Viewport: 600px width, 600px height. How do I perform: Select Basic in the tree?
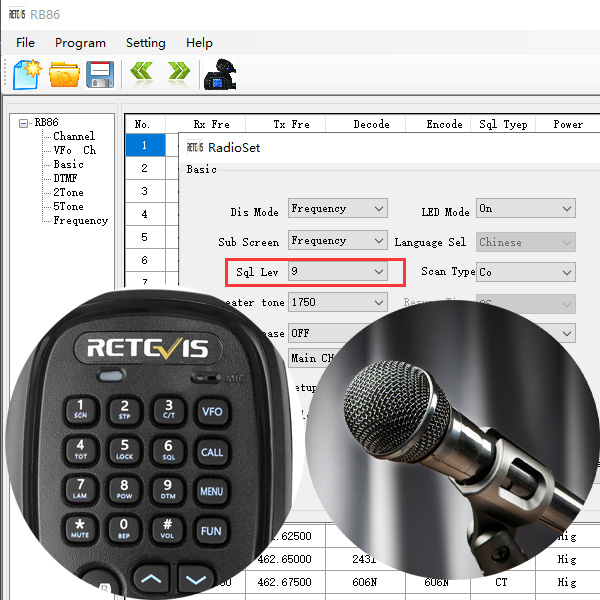point(68,164)
